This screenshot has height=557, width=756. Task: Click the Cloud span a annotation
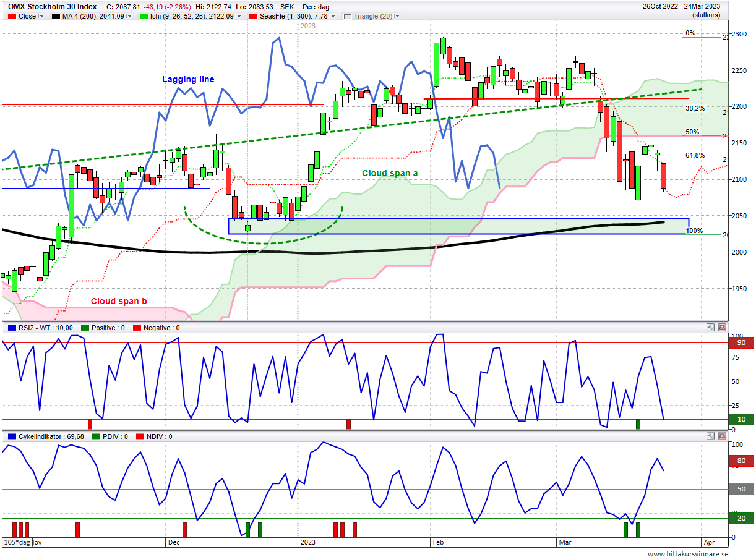coord(390,173)
